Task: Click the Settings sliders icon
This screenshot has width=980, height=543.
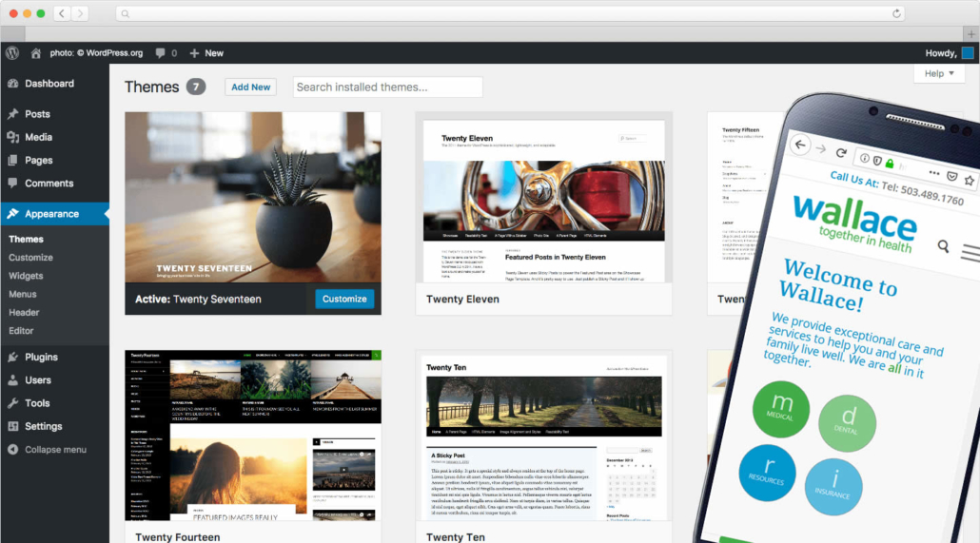Action: [x=13, y=426]
